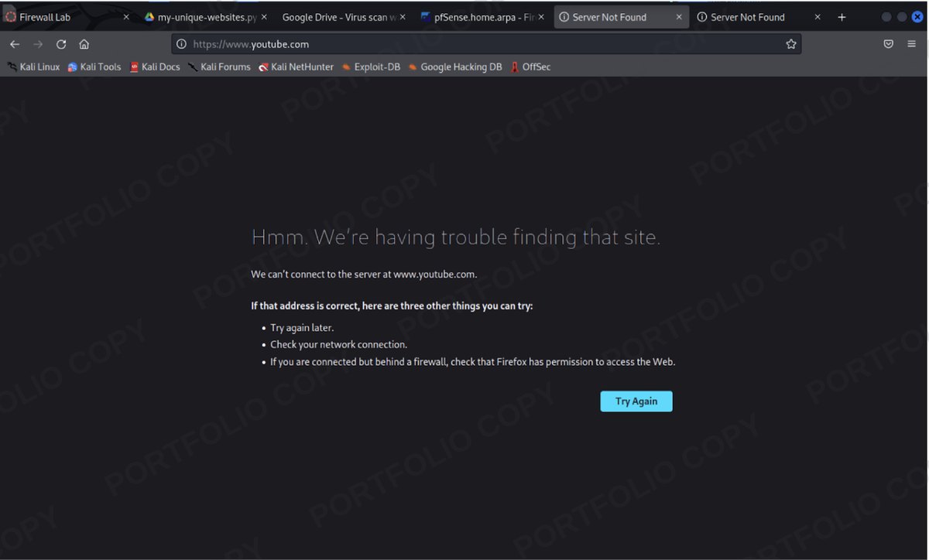Open the Kali Linux bookmark

click(33, 67)
